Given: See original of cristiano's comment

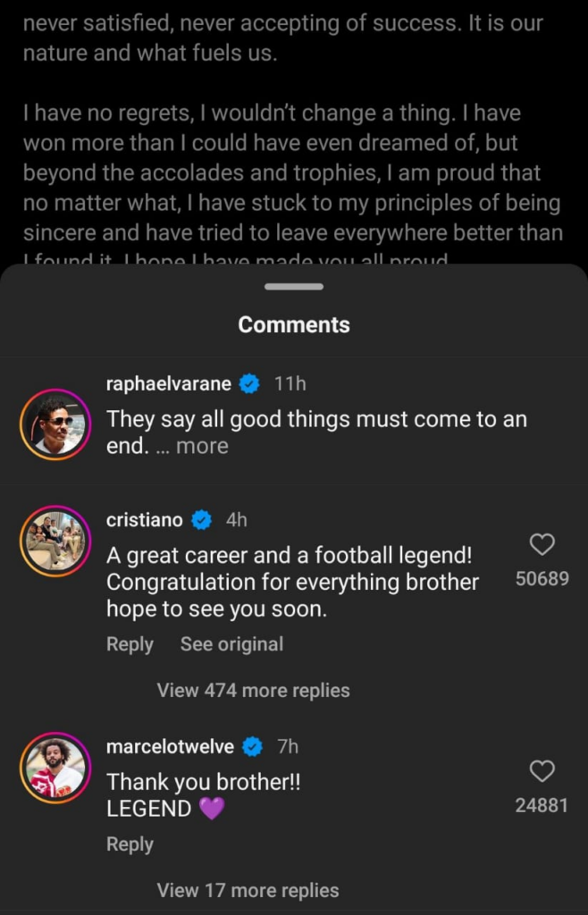Looking at the screenshot, I should pyautogui.click(x=231, y=644).
